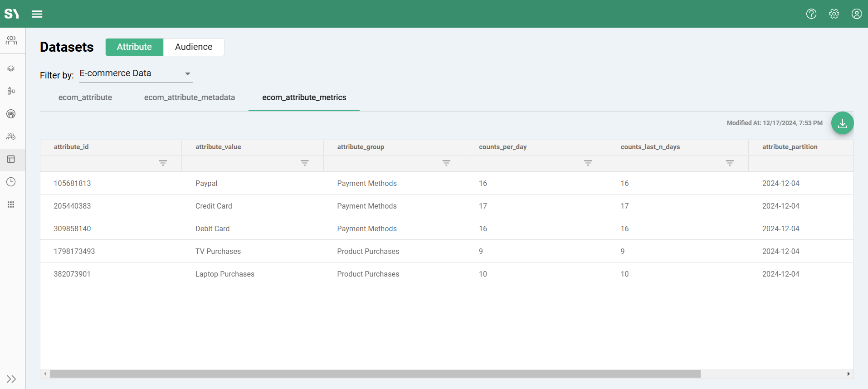The image size is (868, 389).
Task: Open the apps grid icon in sidebar
Action: 11,204
